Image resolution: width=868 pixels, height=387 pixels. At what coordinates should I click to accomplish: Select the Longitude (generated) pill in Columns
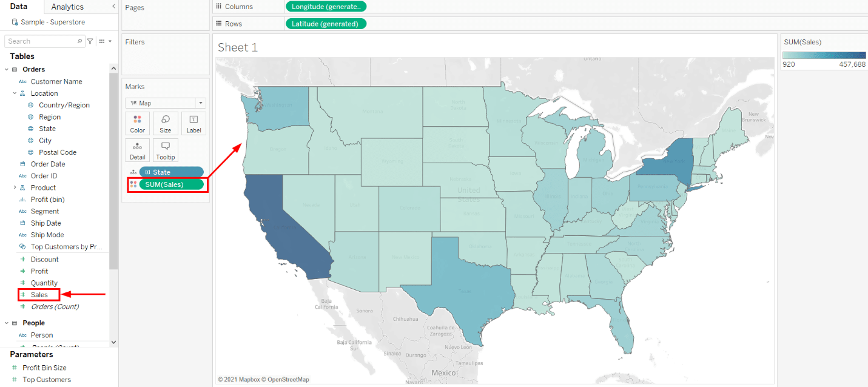326,7
